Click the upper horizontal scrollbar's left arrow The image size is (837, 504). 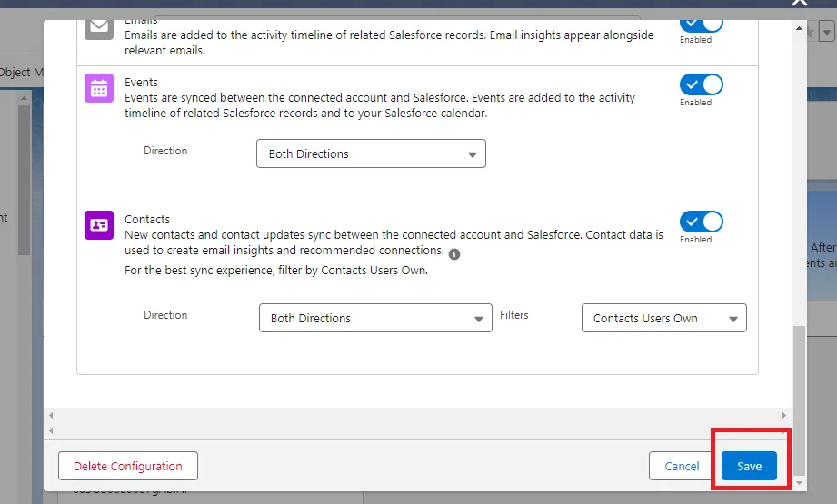click(51, 415)
